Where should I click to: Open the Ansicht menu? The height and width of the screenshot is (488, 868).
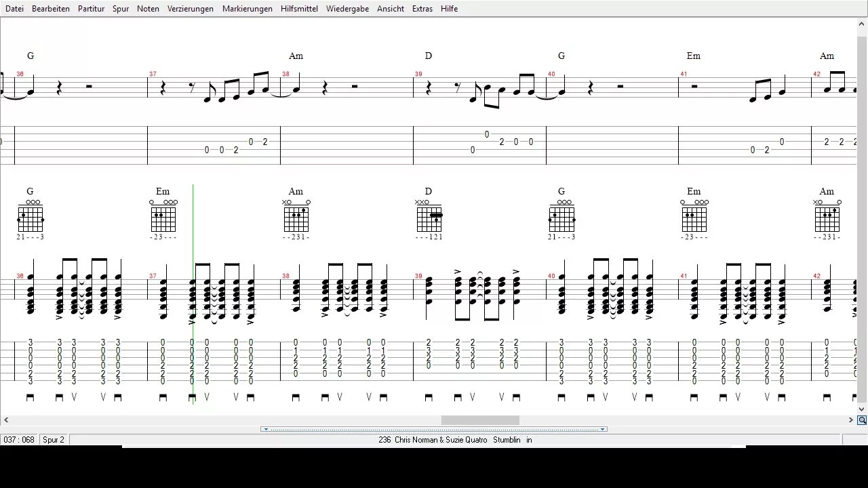click(391, 9)
